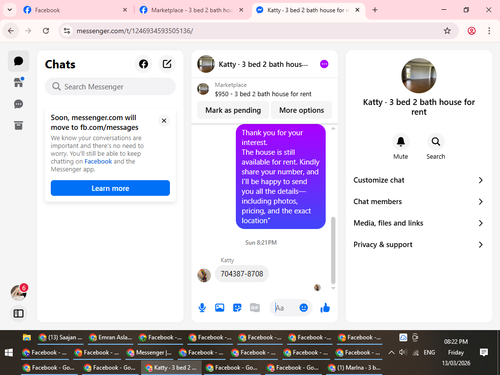This screenshot has height=375, width=500.
Task: Send a thumbs up like
Action: [x=325, y=308]
